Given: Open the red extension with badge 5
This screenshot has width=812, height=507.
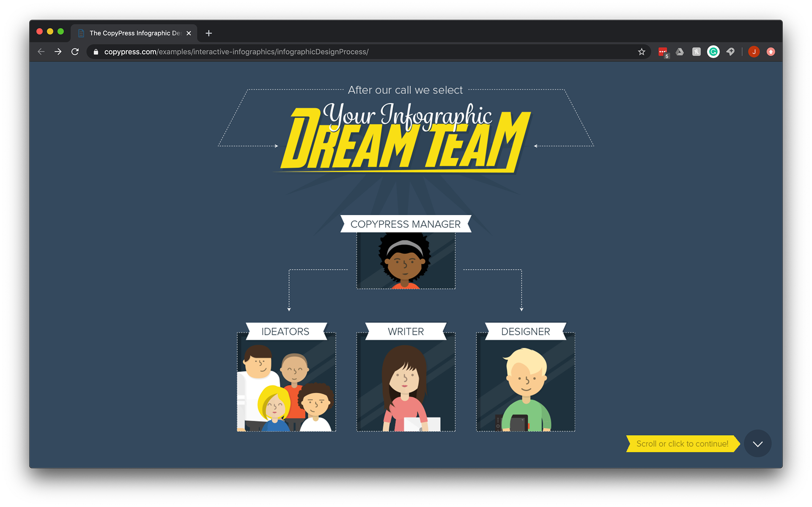Looking at the screenshot, I should 663,52.
